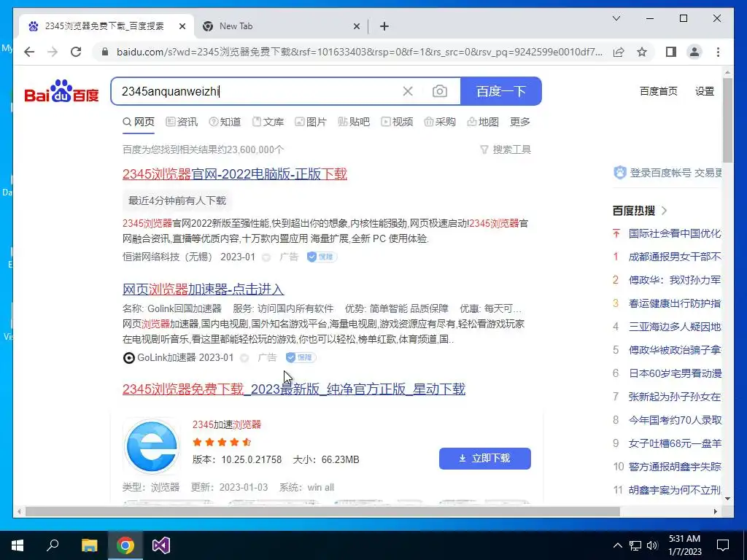Open the Chrome three-dot menu
The height and width of the screenshot is (560, 747).
click(x=718, y=52)
